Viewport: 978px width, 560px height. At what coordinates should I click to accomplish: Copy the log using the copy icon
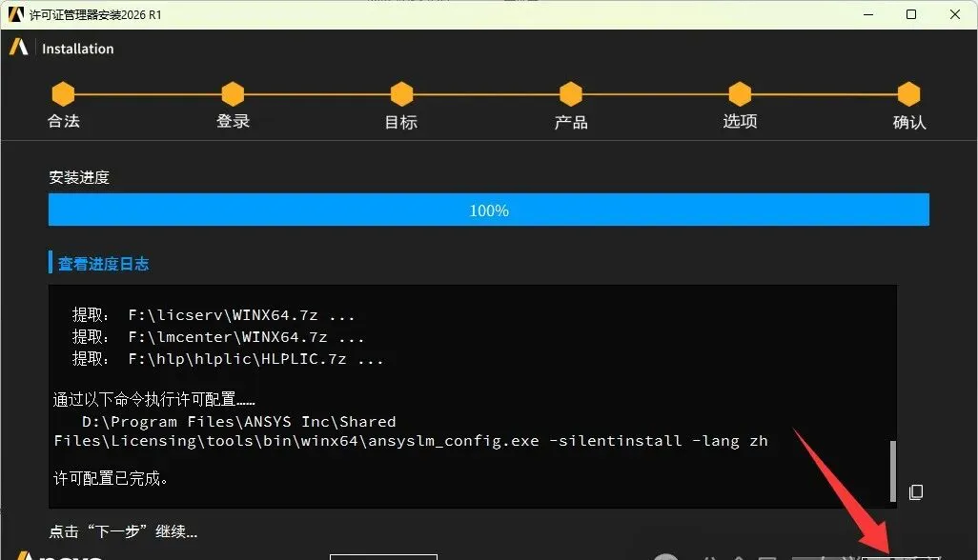916,492
